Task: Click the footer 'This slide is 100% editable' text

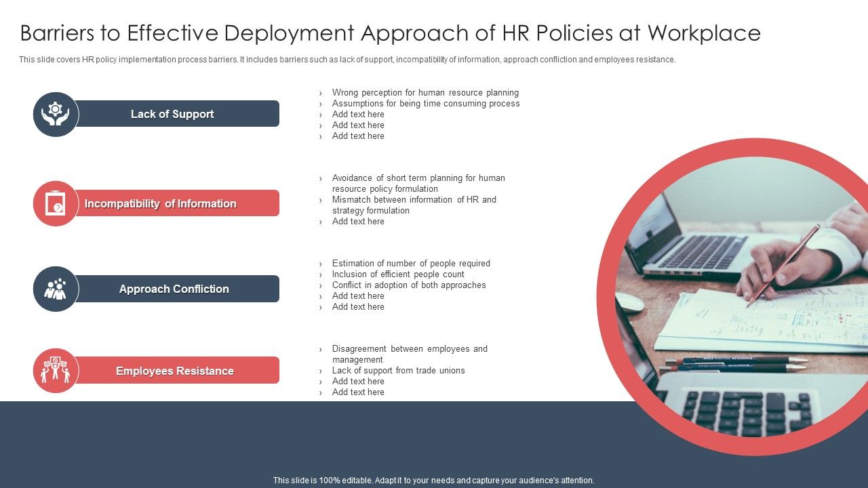Action: click(434, 481)
